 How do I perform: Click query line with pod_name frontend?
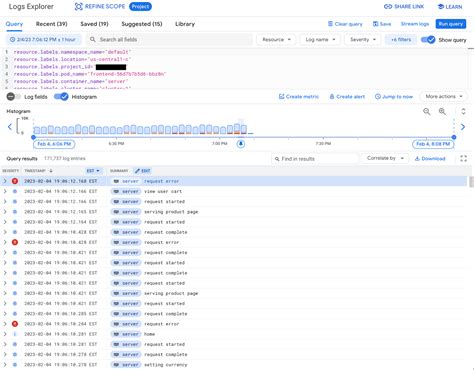click(90, 74)
